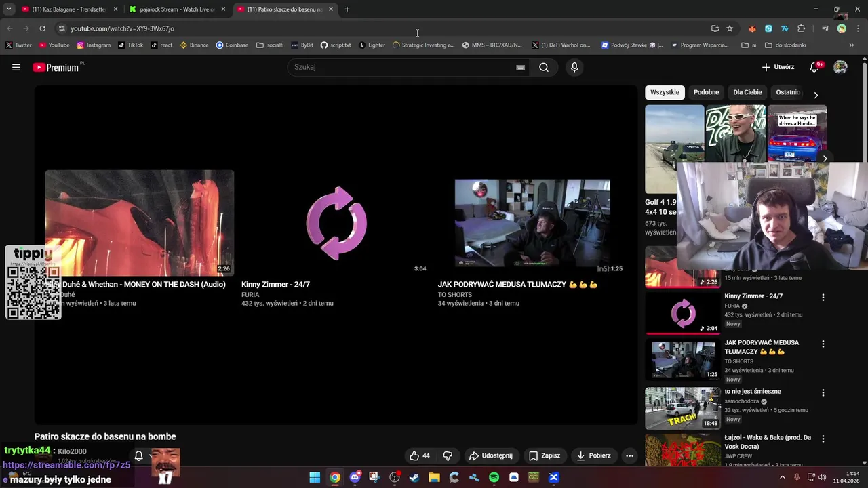This screenshot has height=488, width=868.
Task: Click the channel notification bell below the title
Action: tap(138, 455)
